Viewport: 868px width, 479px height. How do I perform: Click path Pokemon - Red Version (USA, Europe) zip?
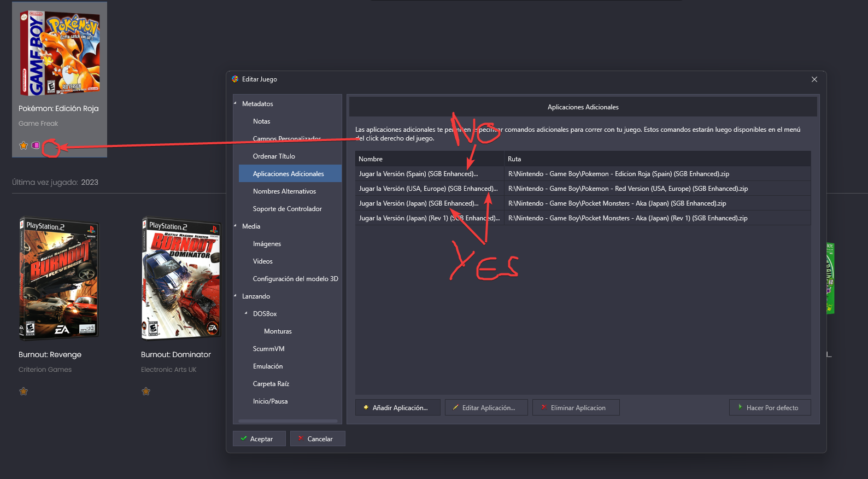(628, 189)
